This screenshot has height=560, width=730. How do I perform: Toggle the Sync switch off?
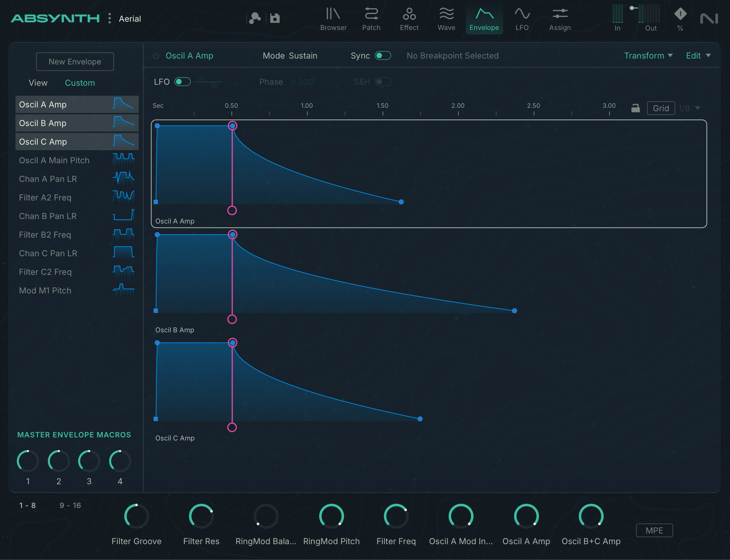(383, 55)
